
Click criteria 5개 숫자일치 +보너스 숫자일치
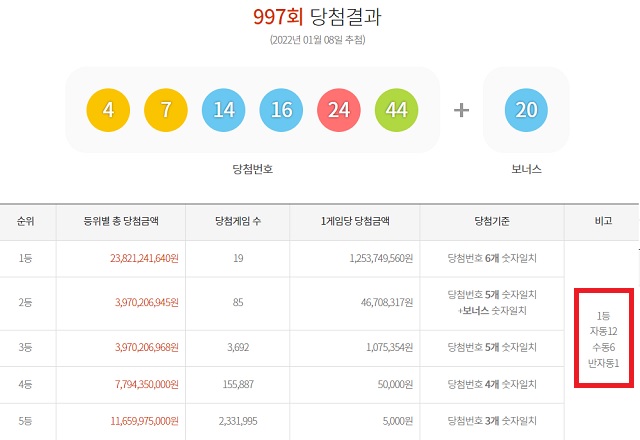[492, 302]
